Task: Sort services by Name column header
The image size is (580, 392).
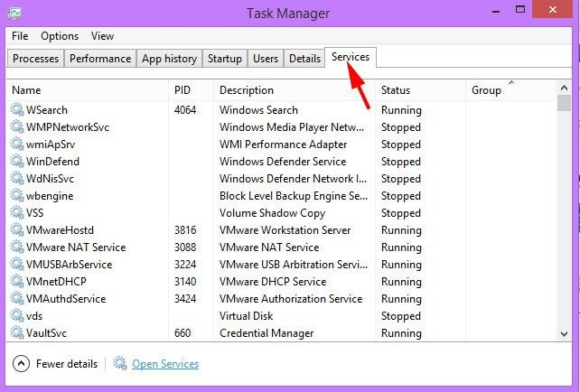Action: (x=88, y=90)
